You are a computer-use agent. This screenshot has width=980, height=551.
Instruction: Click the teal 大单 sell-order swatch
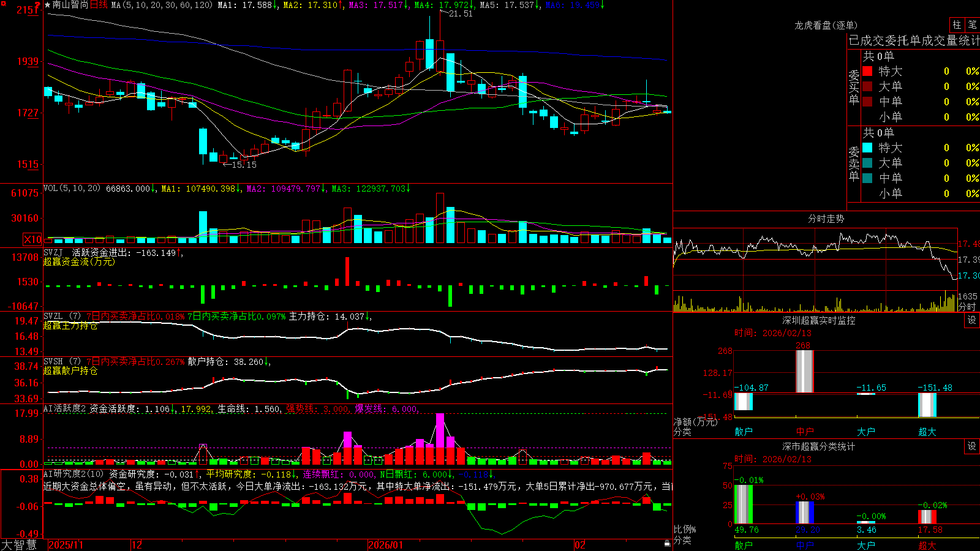867,163
